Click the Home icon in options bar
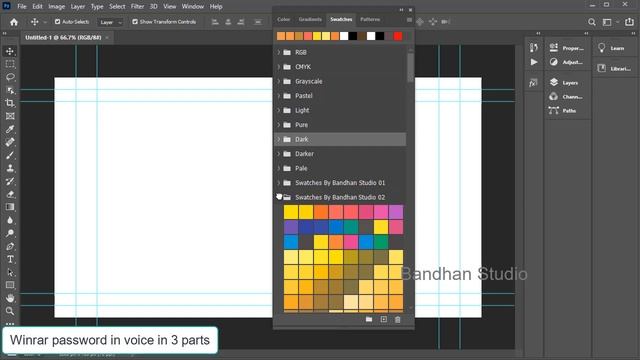 pos(14,22)
